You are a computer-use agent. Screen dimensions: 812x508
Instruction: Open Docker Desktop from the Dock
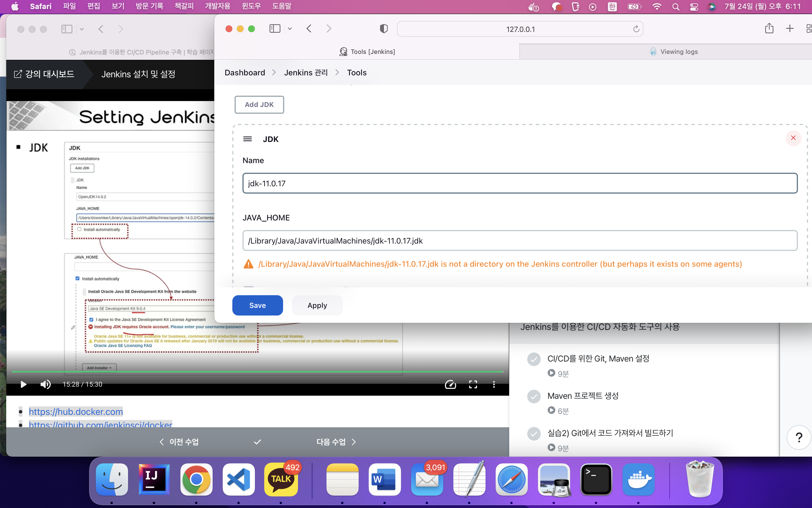tap(638, 479)
